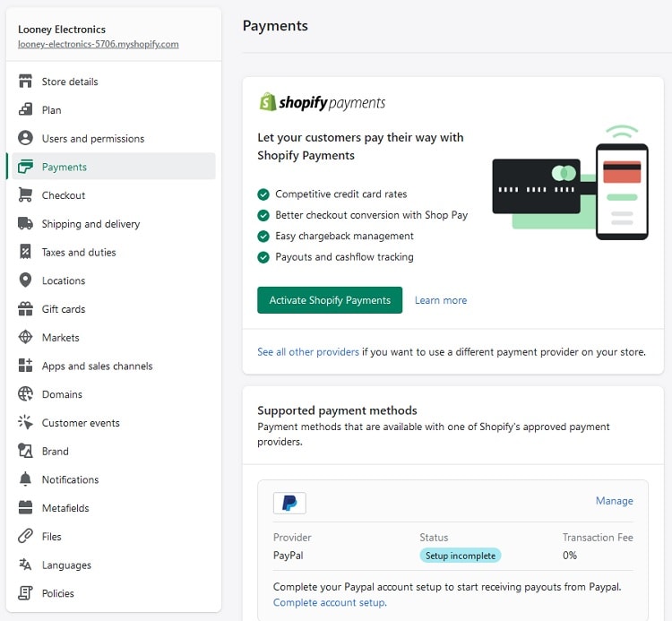This screenshot has height=621, width=672.
Task: Click the credit card and phone illustration
Action: click(x=570, y=182)
